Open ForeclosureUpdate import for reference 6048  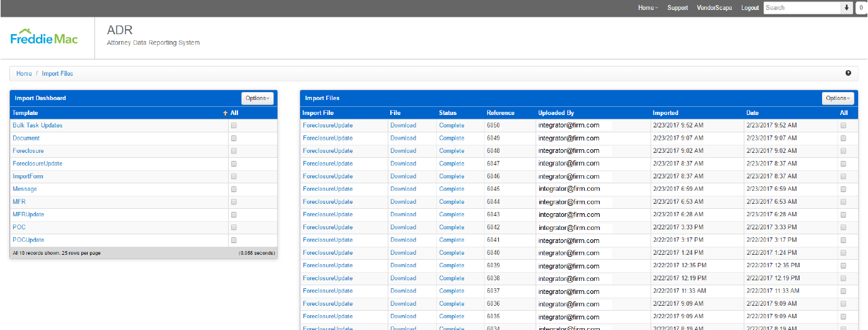click(327, 151)
